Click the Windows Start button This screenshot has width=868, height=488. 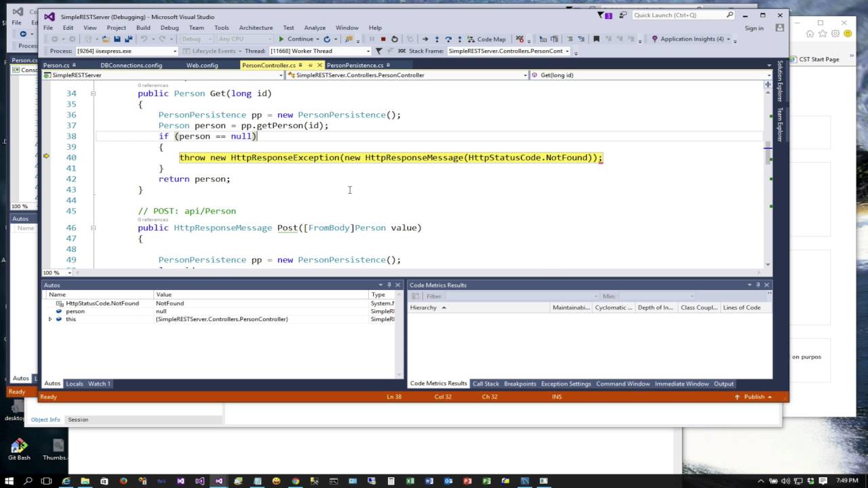(x=9, y=481)
